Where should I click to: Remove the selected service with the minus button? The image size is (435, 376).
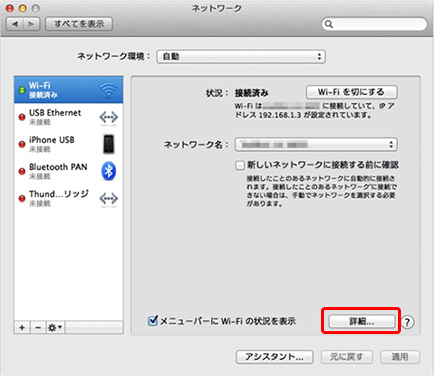click(x=38, y=328)
